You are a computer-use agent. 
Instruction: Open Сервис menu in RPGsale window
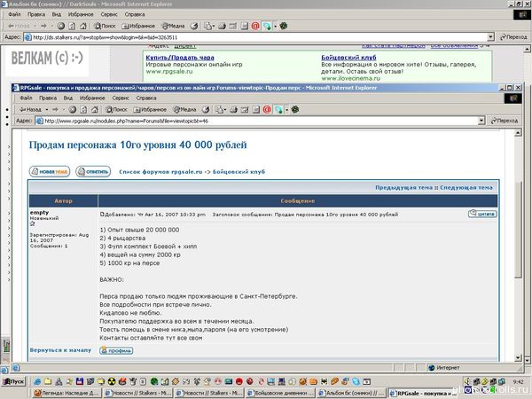[121, 98]
